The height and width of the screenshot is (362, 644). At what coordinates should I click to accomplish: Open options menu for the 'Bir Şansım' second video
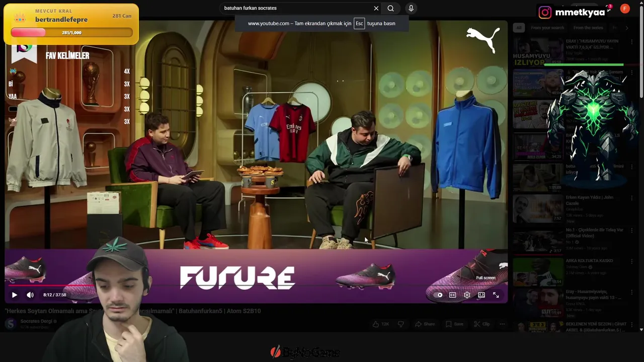tap(632, 73)
